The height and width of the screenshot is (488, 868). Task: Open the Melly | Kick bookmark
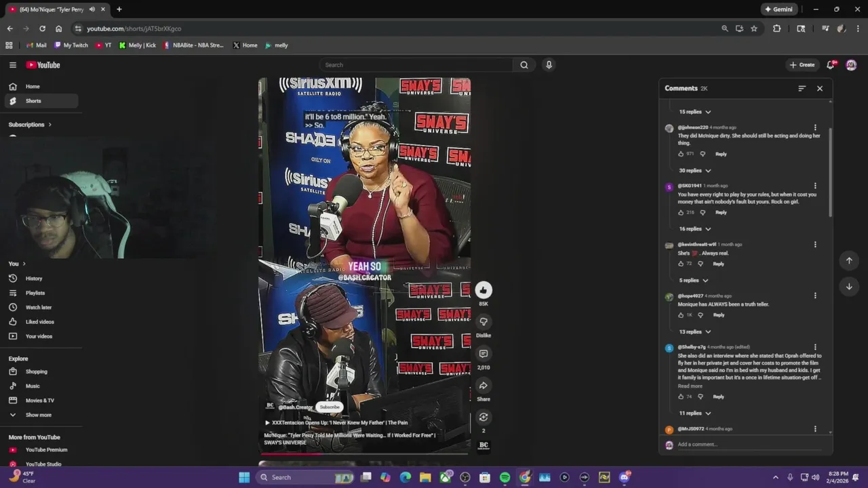point(137,45)
